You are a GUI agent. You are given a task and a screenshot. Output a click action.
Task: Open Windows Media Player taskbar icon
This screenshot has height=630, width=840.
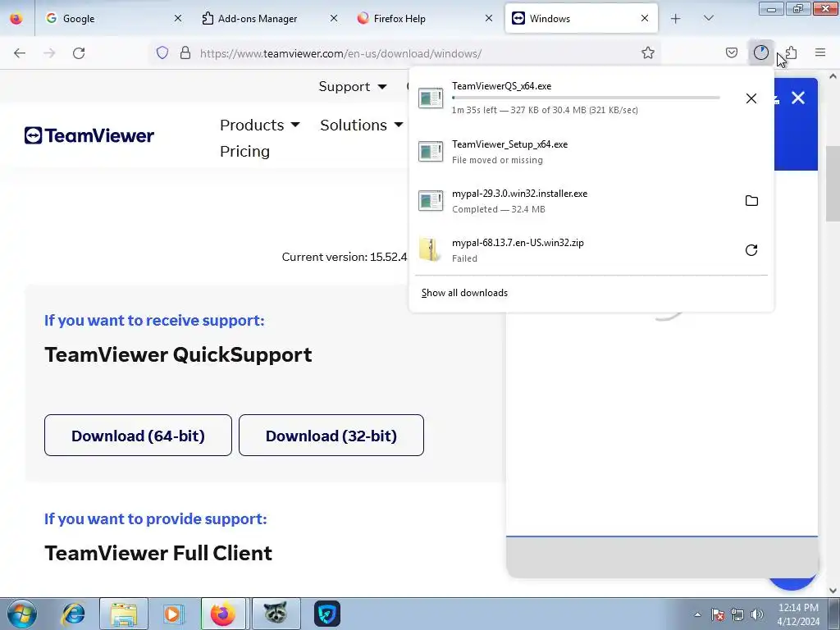[173, 614]
